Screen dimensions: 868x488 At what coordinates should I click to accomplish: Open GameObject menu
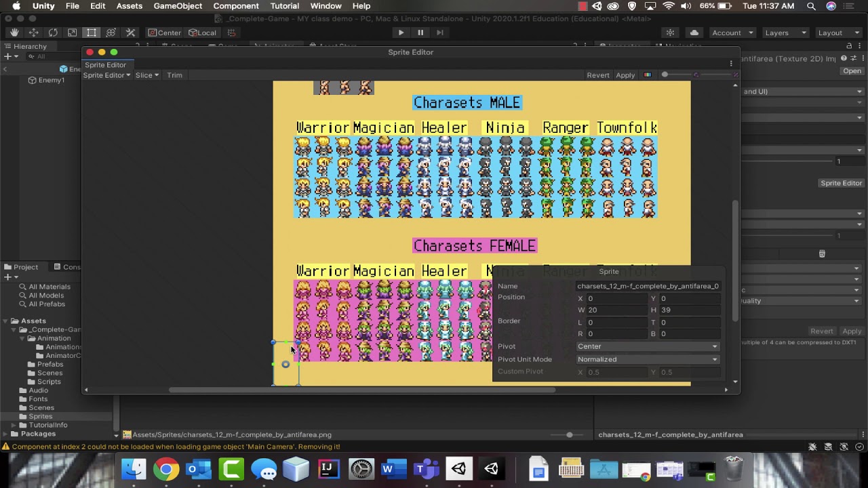tap(178, 6)
